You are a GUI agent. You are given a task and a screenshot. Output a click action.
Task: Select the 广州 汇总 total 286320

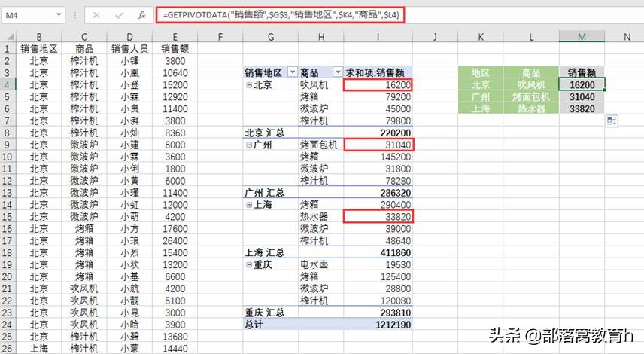tap(378, 193)
